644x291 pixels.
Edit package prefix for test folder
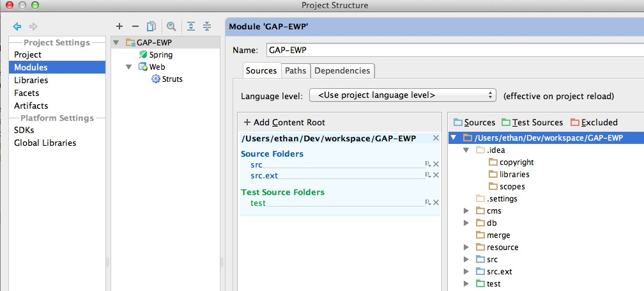427,202
